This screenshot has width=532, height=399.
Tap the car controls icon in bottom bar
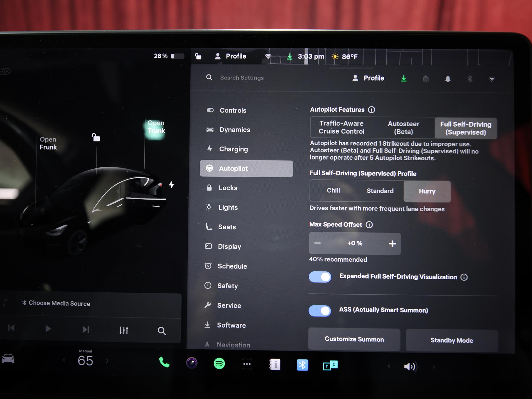[x=8, y=359]
